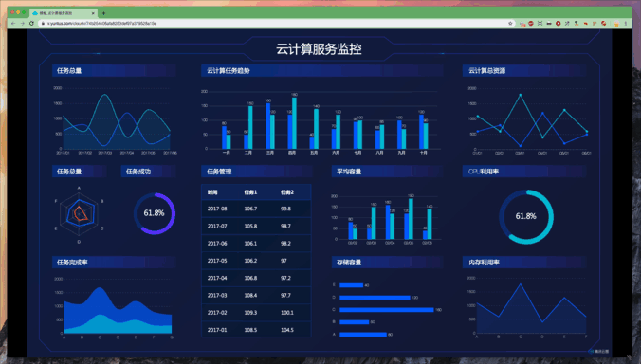Click the cyan 61.8% CPU usage ring
Image resolution: width=641 pixels, height=364 pixels.
coord(526,216)
